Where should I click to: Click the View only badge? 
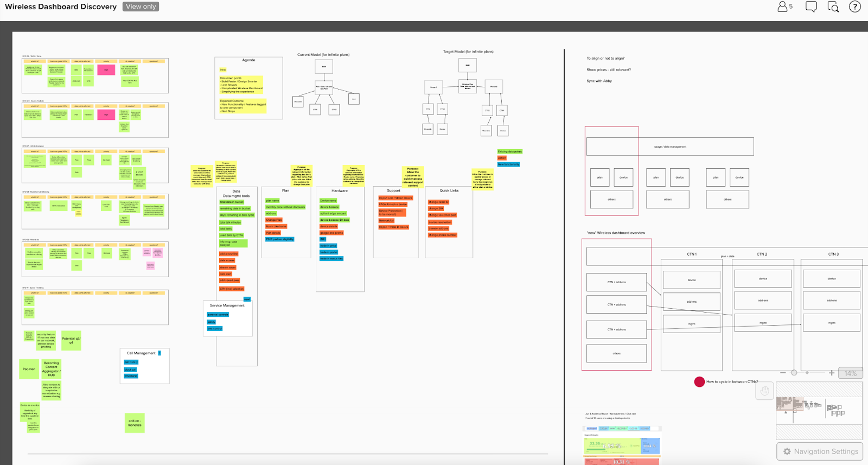pos(141,7)
